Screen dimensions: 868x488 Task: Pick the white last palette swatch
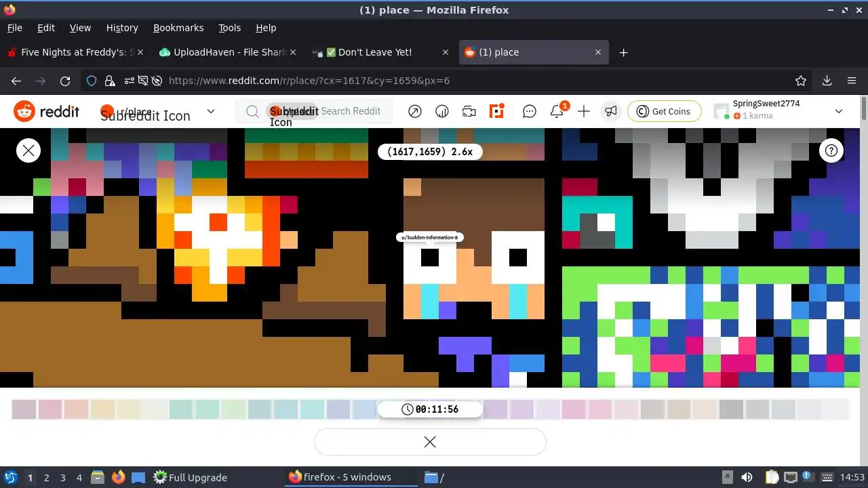click(x=836, y=409)
